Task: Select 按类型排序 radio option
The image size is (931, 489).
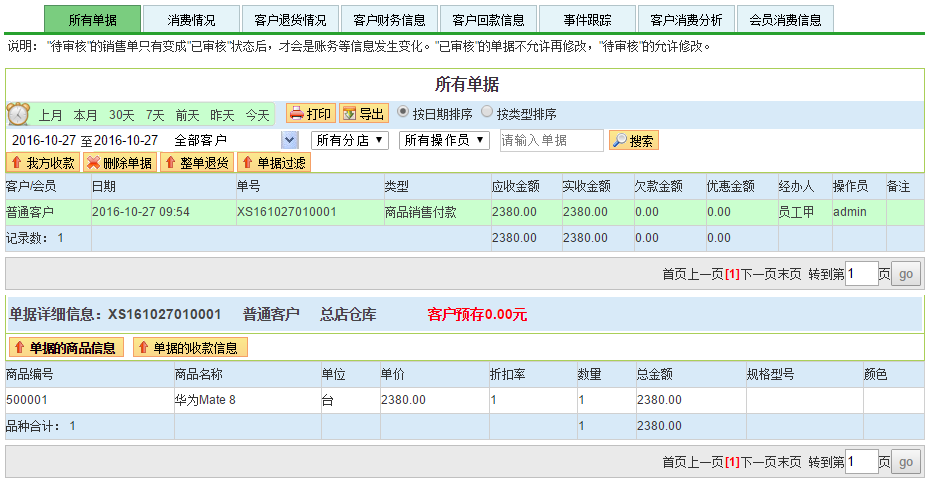Action: tap(487, 113)
